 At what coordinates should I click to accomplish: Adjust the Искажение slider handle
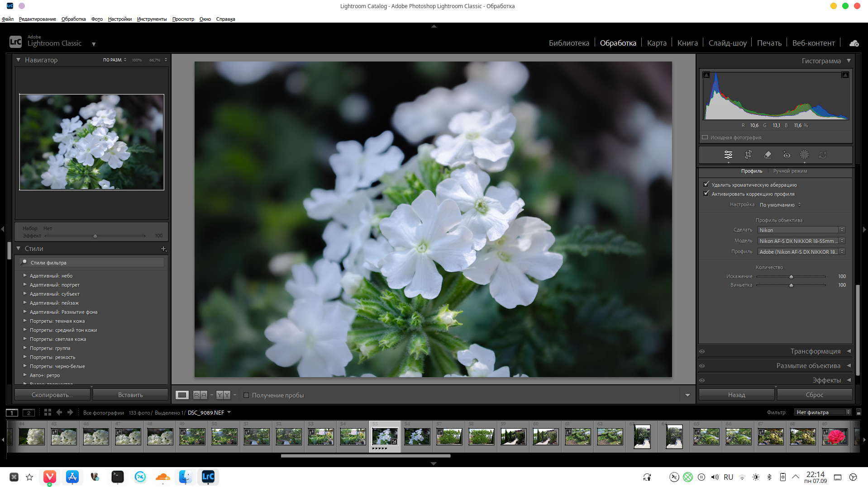coord(791,277)
